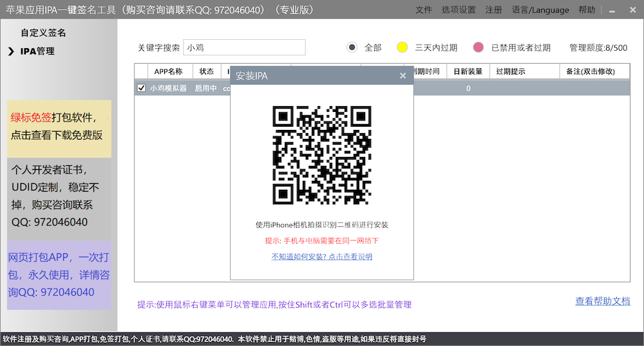
Task: Select 自定义签名 in sidebar
Action: [x=44, y=33]
